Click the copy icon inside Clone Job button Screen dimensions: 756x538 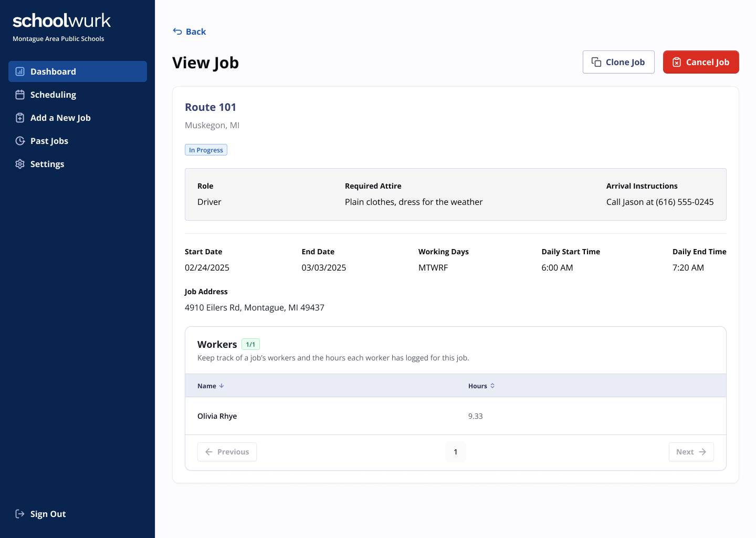tap(596, 62)
